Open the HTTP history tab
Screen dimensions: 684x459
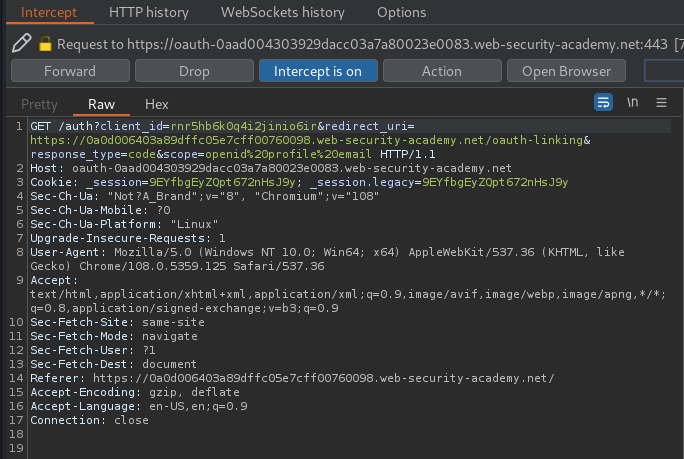[x=149, y=12]
